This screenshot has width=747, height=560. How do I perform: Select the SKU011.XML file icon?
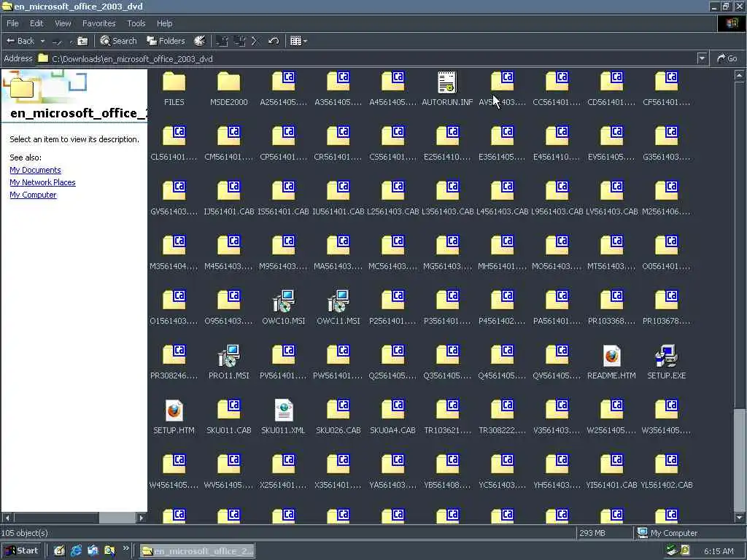(x=284, y=410)
